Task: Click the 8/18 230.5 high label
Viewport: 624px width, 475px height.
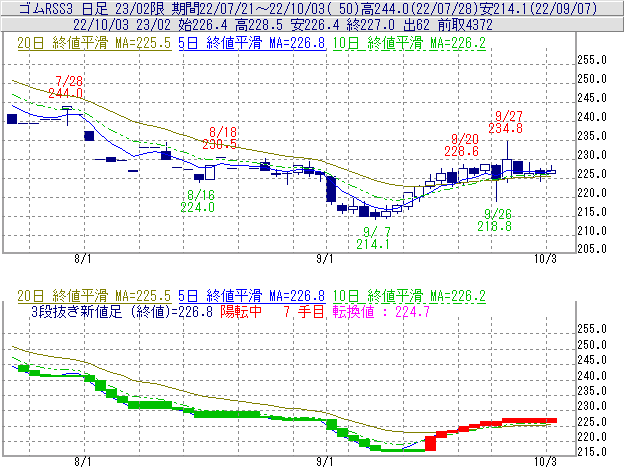Action: coord(220,138)
